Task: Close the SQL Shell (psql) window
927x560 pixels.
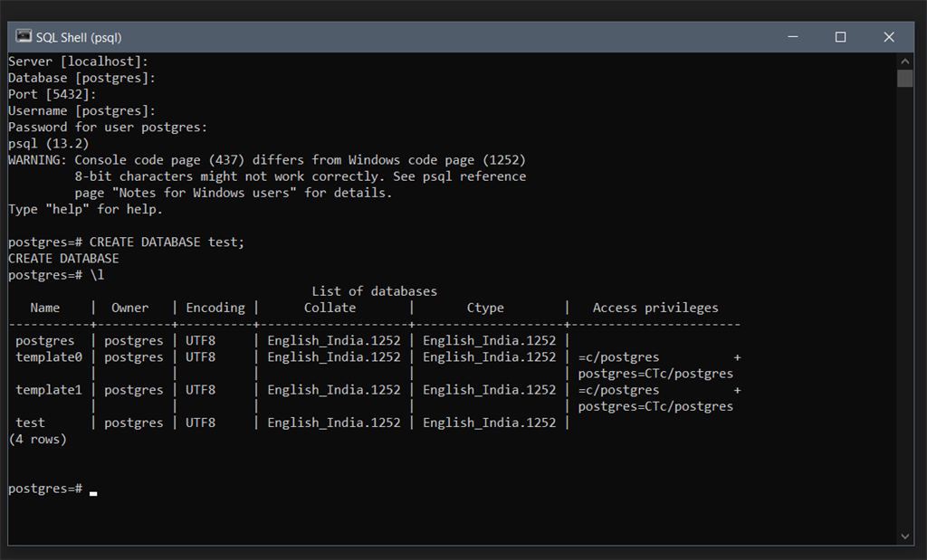Action: [x=888, y=37]
